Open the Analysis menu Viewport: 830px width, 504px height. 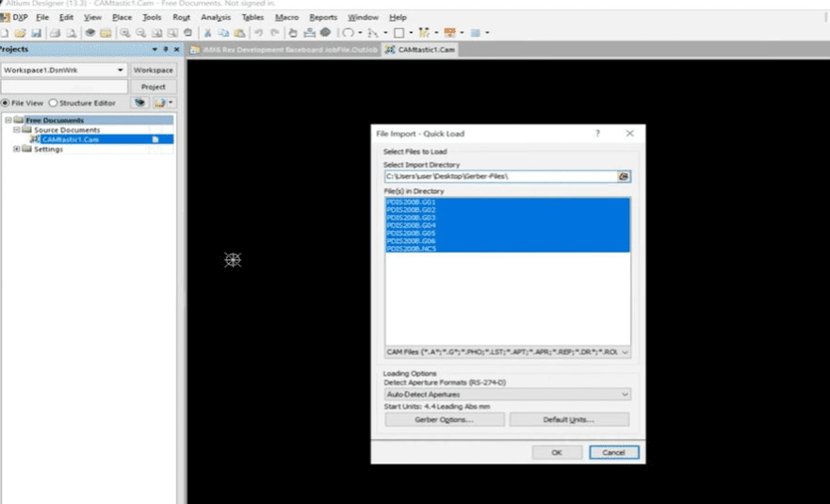click(x=216, y=18)
